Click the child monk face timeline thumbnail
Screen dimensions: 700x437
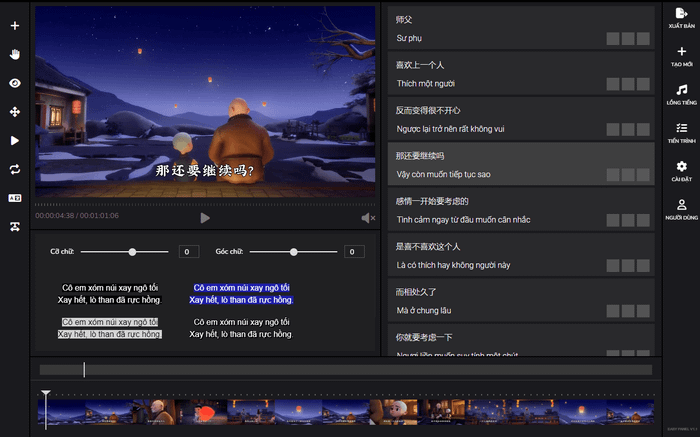coord(394,412)
